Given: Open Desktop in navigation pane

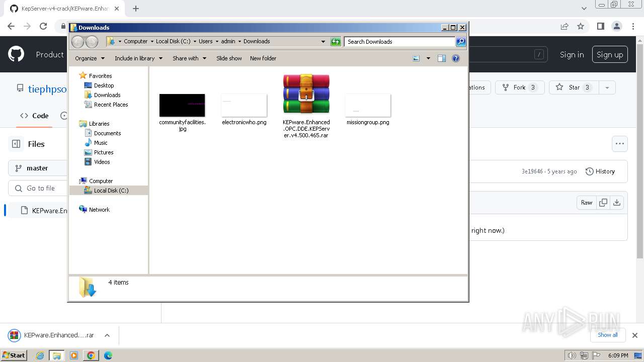Looking at the screenshot, I should (104, 85).
